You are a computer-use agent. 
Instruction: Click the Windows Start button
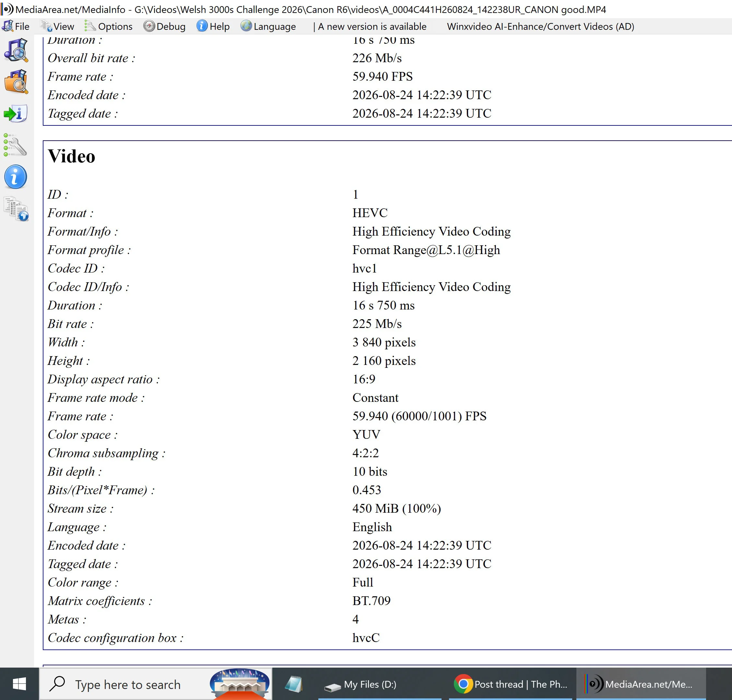coord(19,684)
